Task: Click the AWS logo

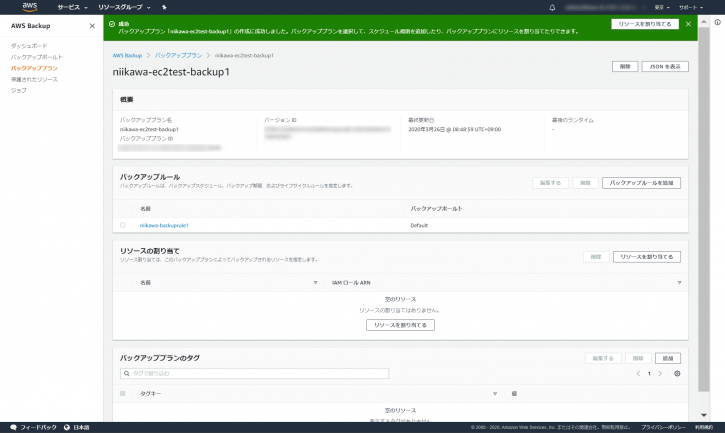Action: [x=30, y=7]
